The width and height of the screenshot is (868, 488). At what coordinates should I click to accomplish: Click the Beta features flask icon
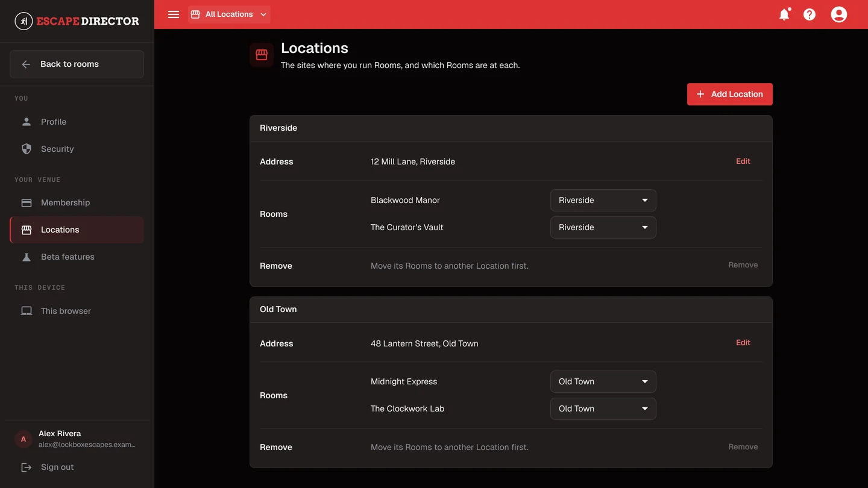pyautogui.click(x=27, y=257)
